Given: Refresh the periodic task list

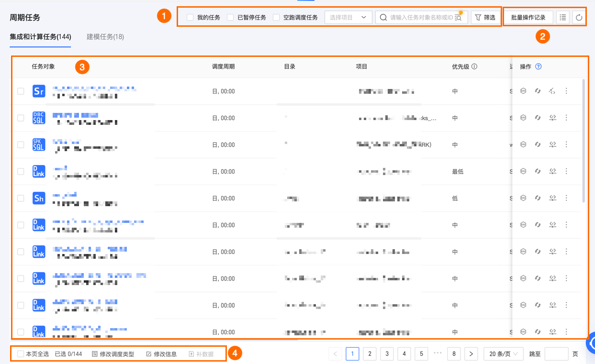Looking at the screenshot, I should pos(579,18).
